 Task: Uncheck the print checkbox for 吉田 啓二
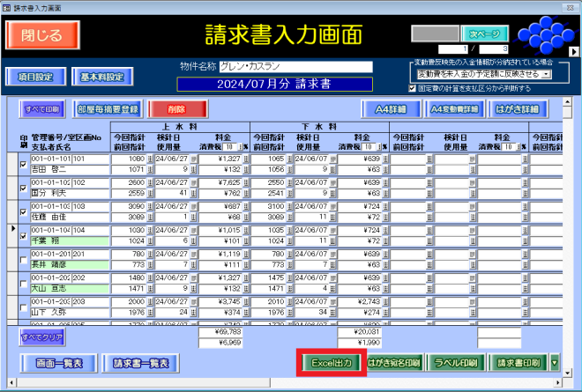pyautogui.click(x=24, y=164)
